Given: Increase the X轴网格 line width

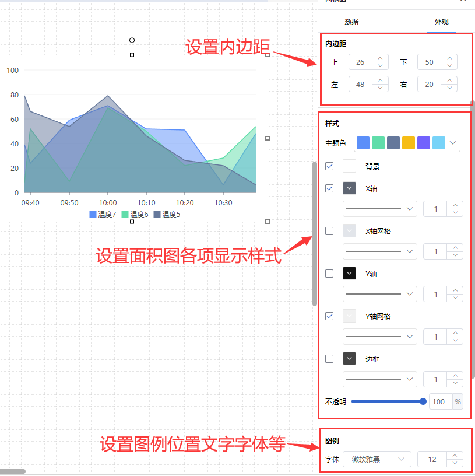Looking at the screenshot, I should point(455,247).
